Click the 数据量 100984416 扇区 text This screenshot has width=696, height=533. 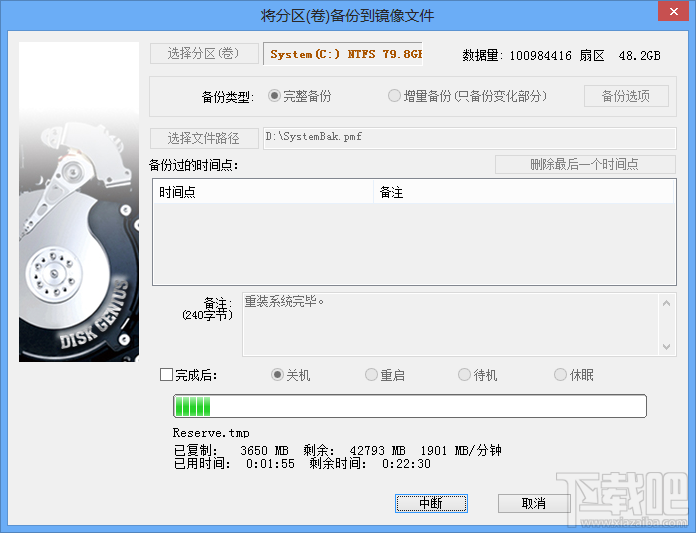[x=534, y=55]
